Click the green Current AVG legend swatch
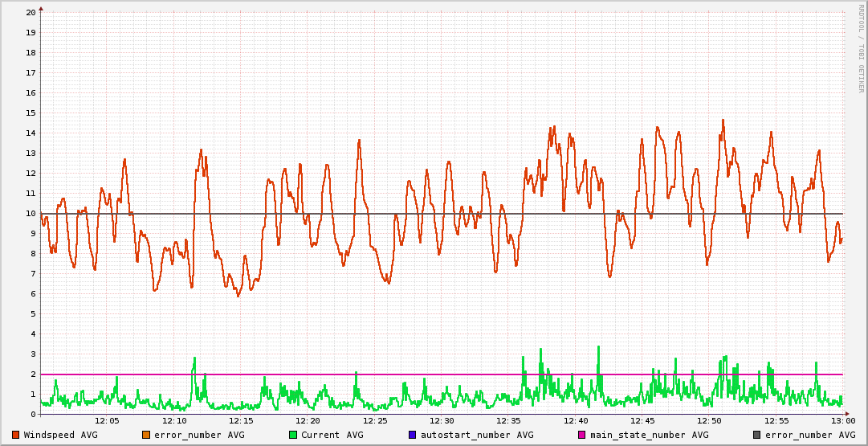This screenshot has height=446, width=868. click(x=293, y=435)
